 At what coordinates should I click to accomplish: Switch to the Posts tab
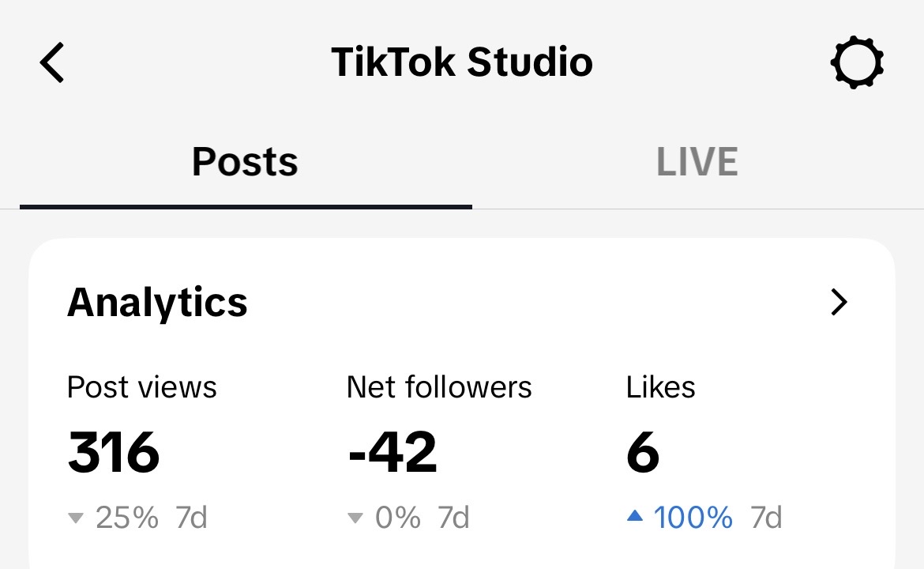click(245, 162)
